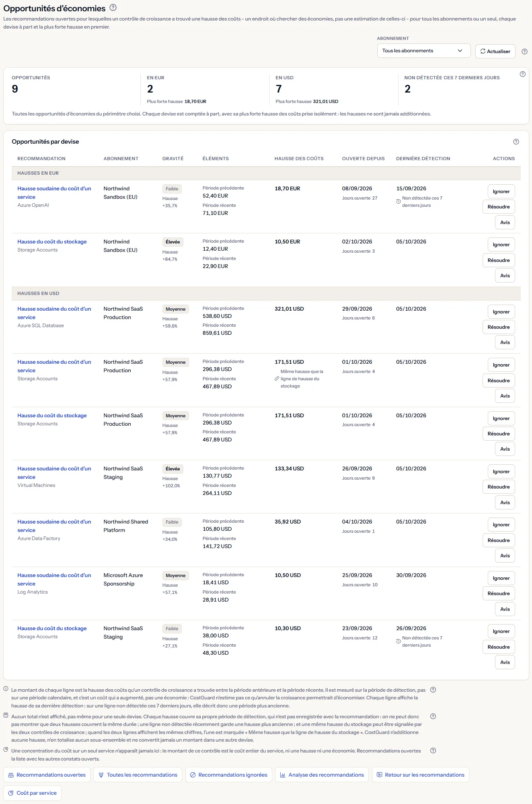Open the "Coût par service" link
The width and height of the screenshot is (532, 804).
pyautogui.click(x=33, y=793)
